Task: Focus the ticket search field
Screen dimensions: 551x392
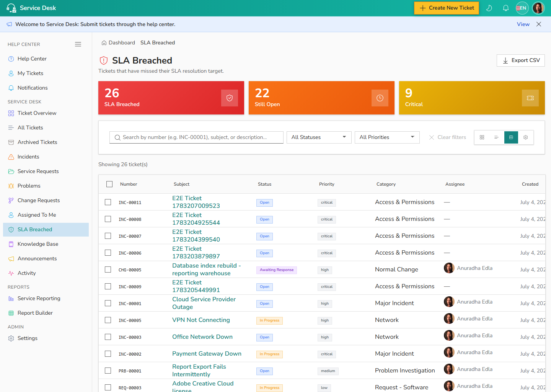Action: [x=196, y=137]
